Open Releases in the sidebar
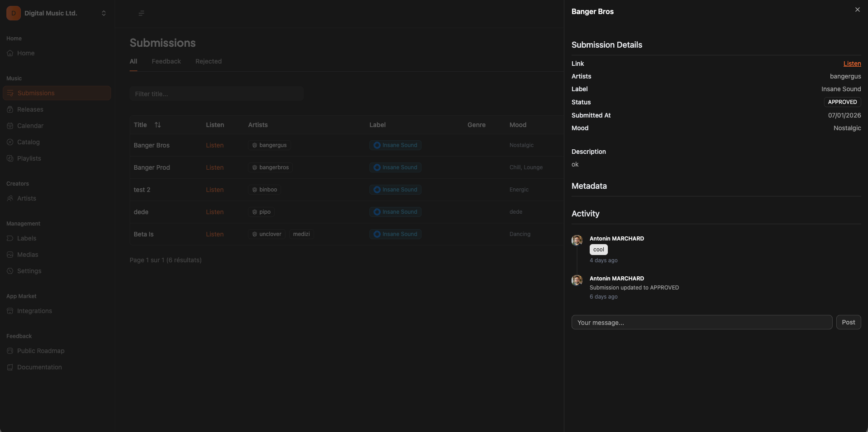The width and height of the screenshot is (868, 432). point(57,109)
